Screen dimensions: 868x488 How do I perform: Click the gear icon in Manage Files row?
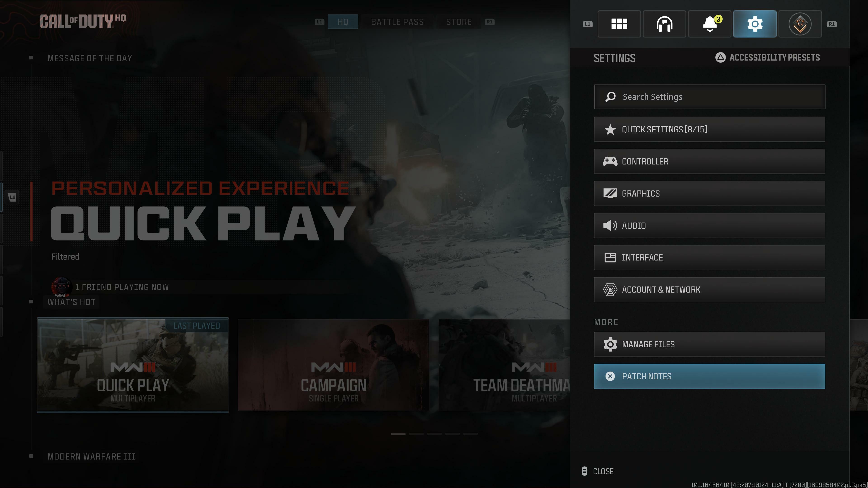tap(610, 344)
